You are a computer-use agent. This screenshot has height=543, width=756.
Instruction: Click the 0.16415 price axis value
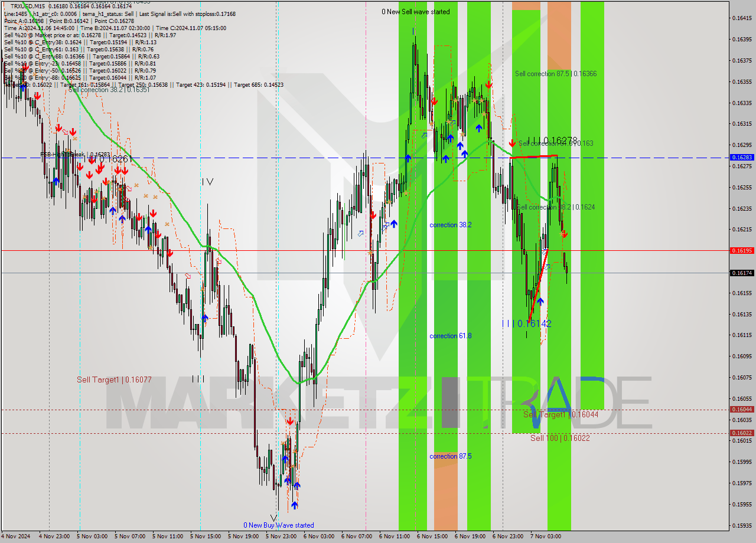pyautogui.click(x=742, y=18)
